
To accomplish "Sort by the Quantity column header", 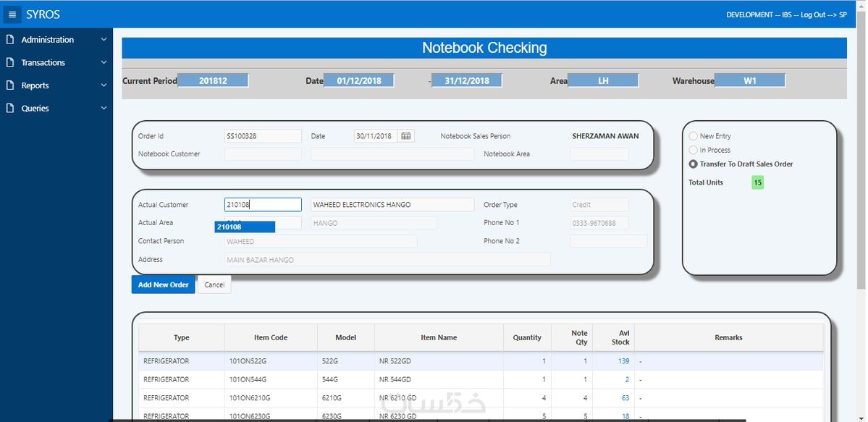I will tap(527, 337).
